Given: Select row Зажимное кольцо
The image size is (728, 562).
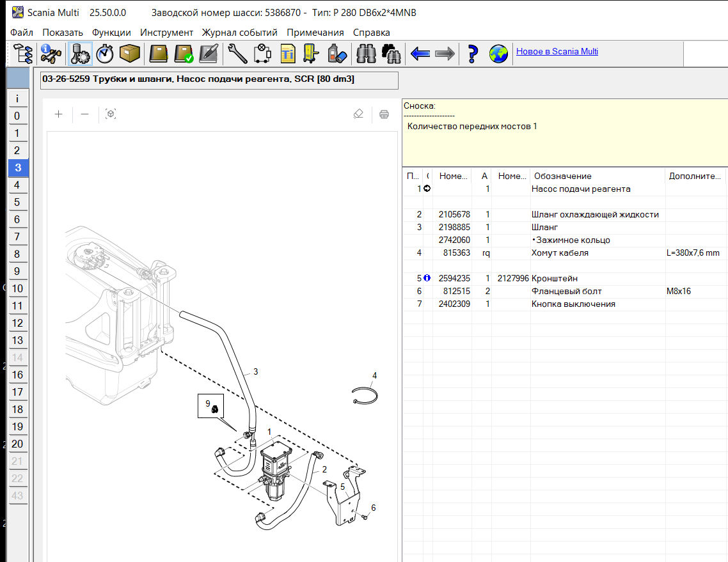Looking at the screenshot, I should coord(565,240).
